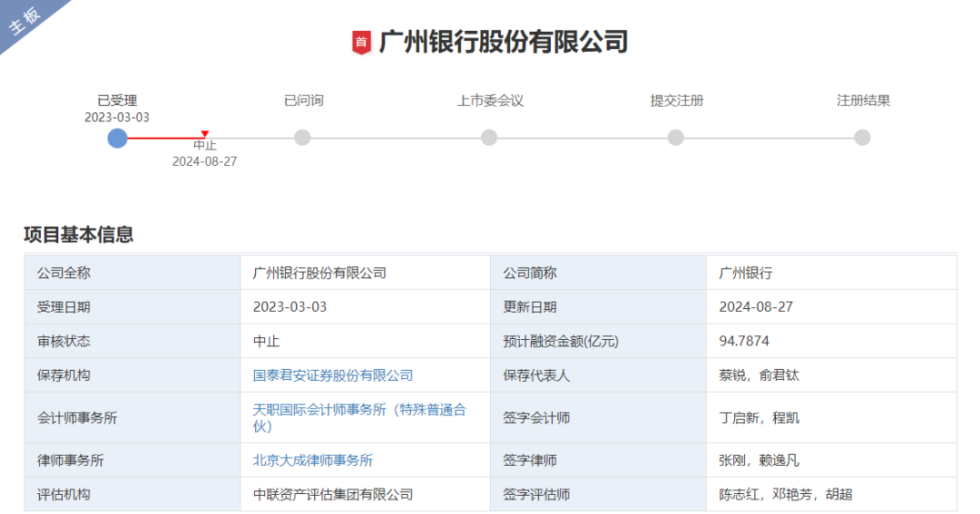Click the blue 已受理 stage circle

(117, 138)
